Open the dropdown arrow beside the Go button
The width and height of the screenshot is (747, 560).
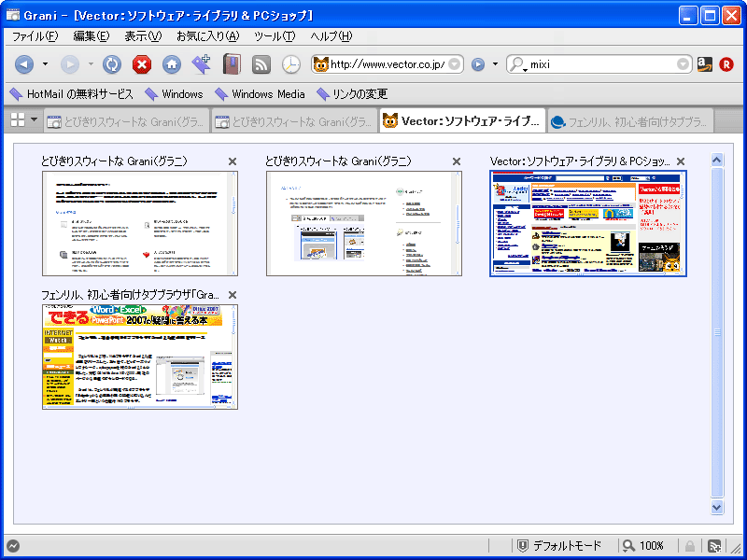coord(495,63)
